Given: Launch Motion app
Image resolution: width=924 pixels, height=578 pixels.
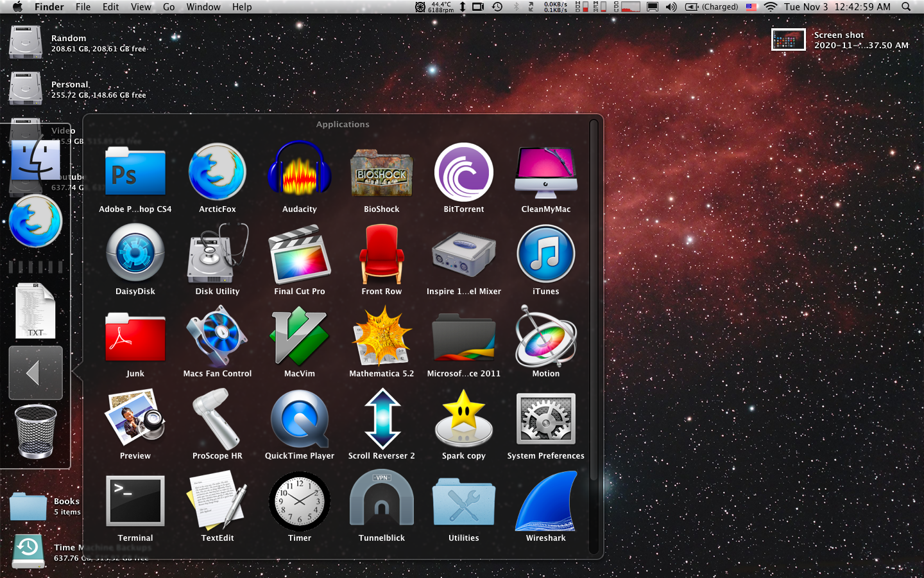Looking at the screenshot, I should 546,337.
